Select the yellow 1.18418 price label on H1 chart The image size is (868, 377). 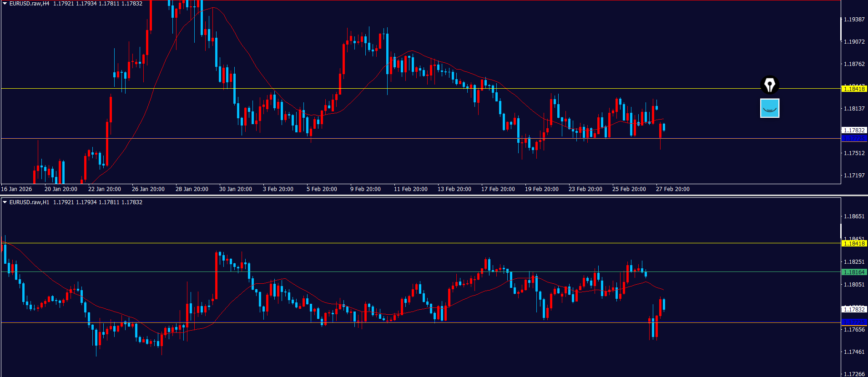tap(854, 243)
